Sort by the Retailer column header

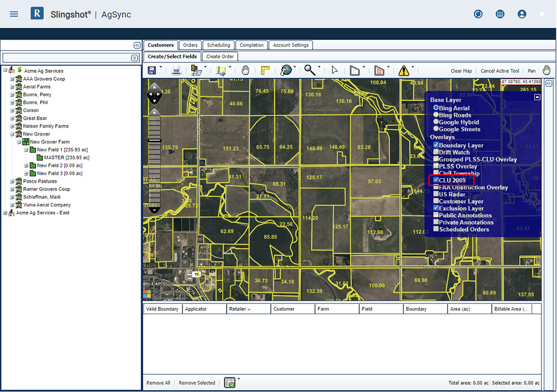[x=248, y=309]
